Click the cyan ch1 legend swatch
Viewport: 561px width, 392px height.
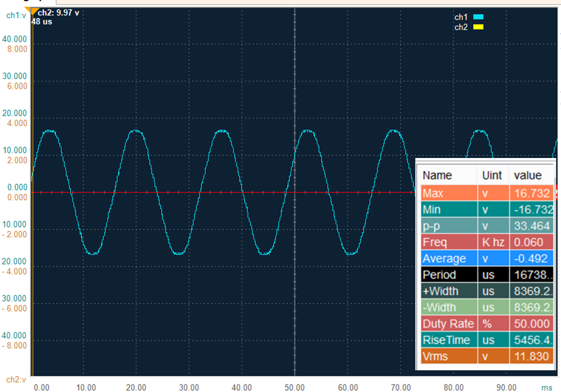click(478, 17)
